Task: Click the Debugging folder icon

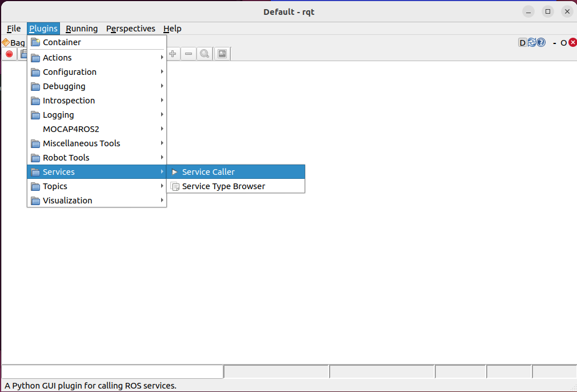Action: coord(35,86)
